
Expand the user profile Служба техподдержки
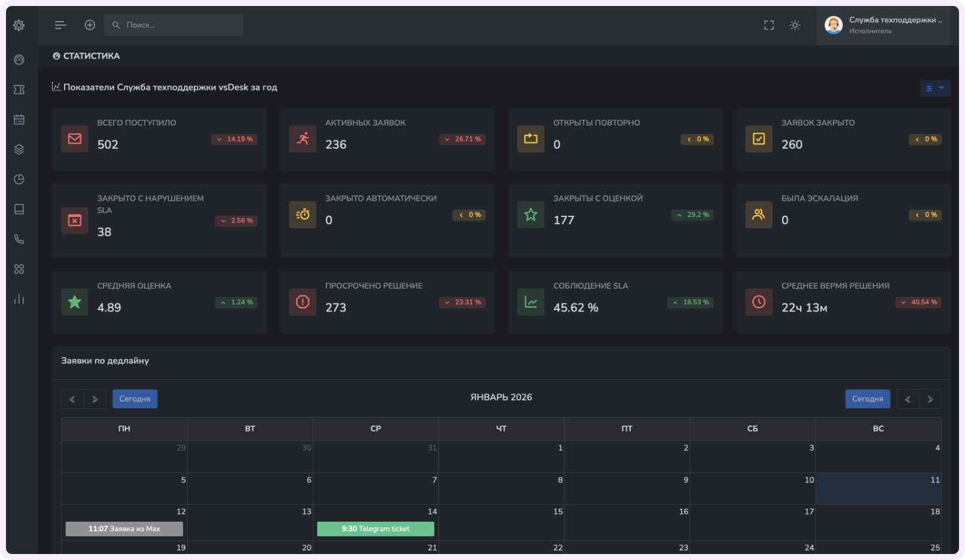click(884, 25)
